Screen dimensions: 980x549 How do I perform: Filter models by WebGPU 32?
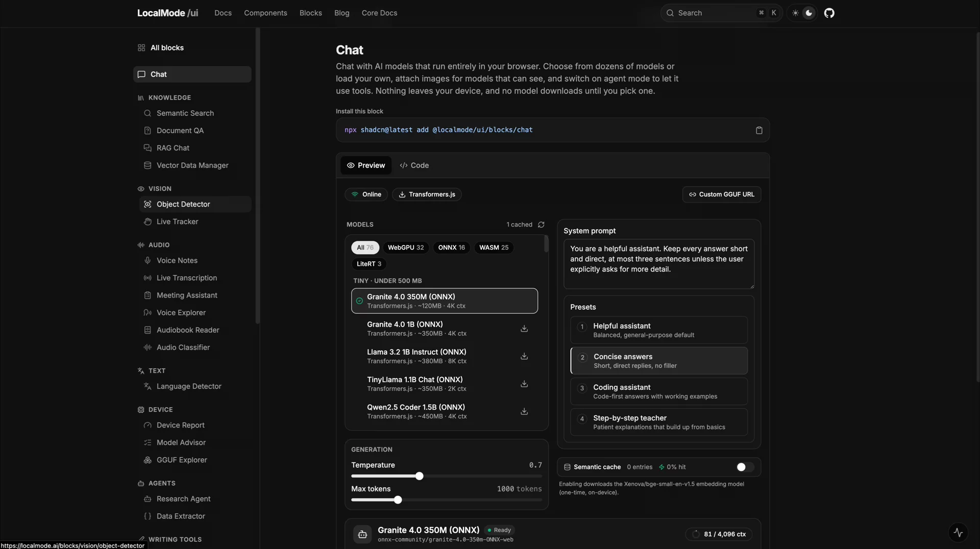coord(406,247)
